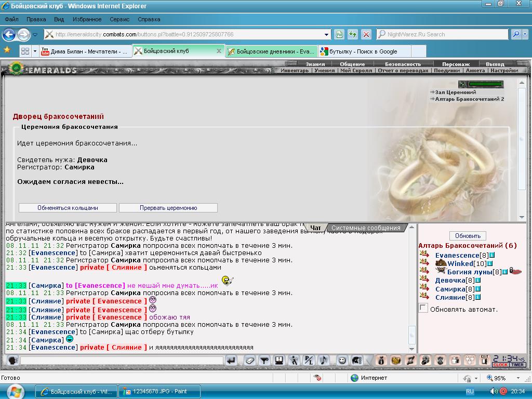
Task: Click the NightWarez.Ru Search box
Action: pos(443,34)
